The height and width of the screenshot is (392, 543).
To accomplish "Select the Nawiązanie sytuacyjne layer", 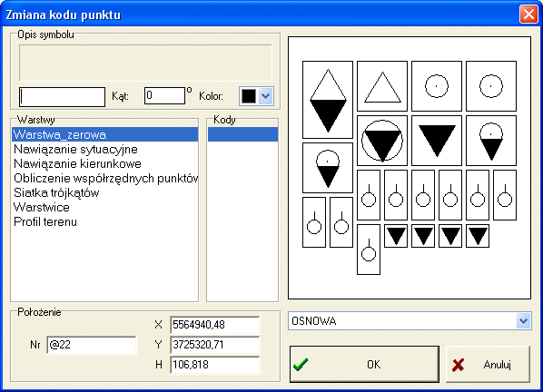I will (105, 149).
